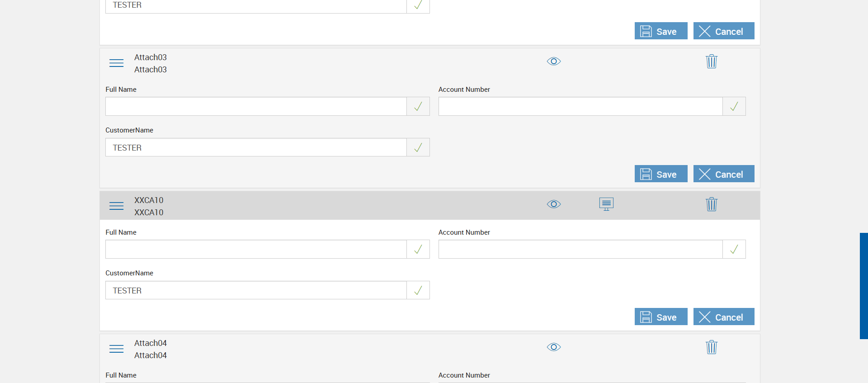Click the hamburger handle beside Attach04
868x383 pixels.
[116, 349]
